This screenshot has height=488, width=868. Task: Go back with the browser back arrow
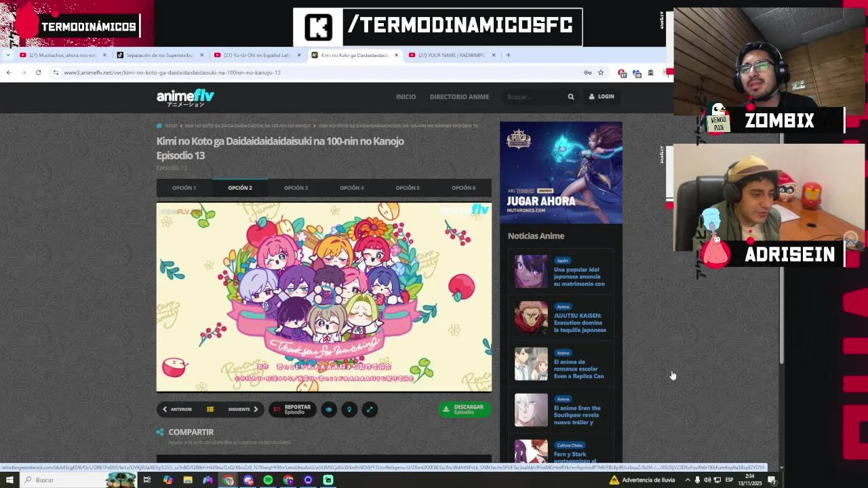[x=9, y=73]
